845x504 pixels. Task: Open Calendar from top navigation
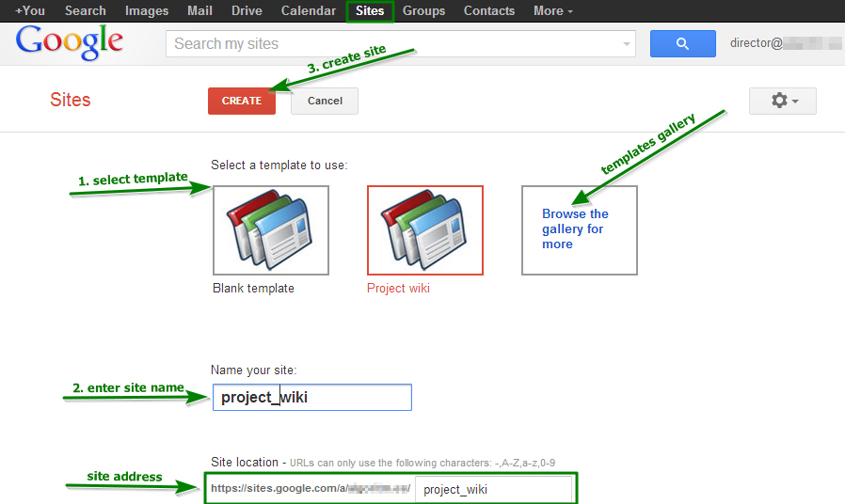point(309,10)
